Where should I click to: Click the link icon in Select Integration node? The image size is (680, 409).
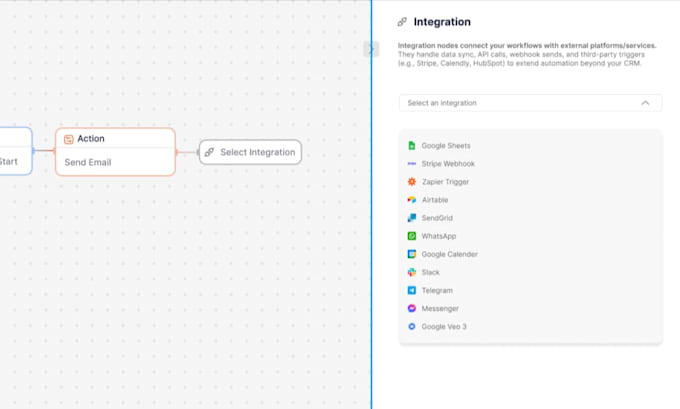pos(209,152)
